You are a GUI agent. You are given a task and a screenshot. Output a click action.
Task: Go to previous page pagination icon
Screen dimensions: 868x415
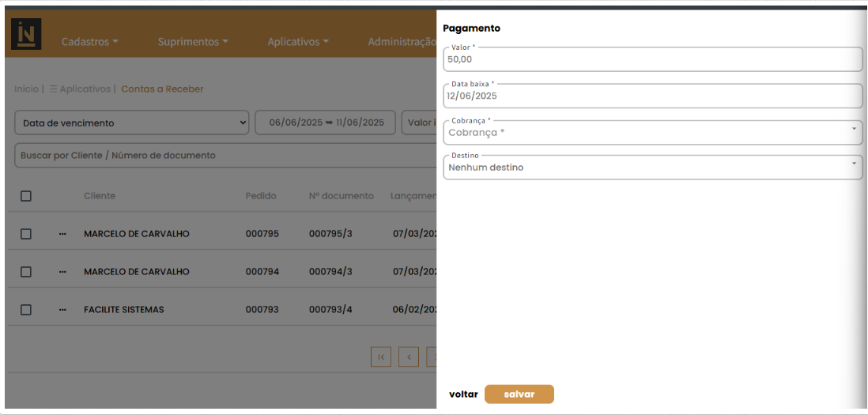pos(409,357)
